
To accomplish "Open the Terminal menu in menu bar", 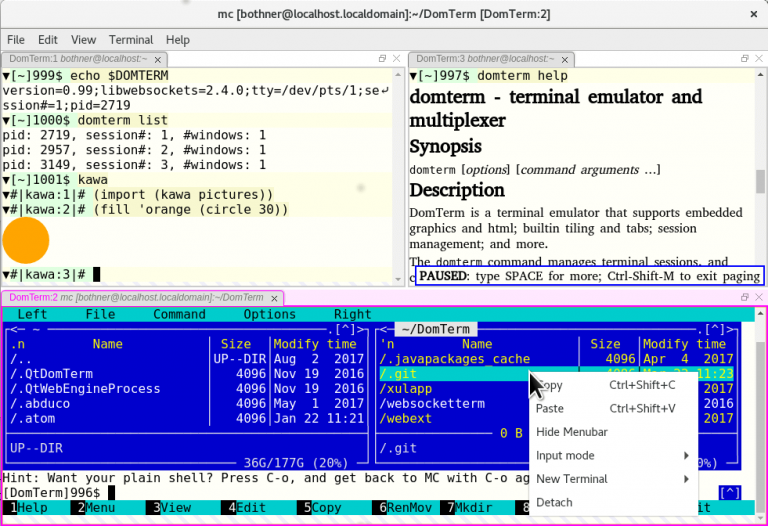I will tap(131, 40).
